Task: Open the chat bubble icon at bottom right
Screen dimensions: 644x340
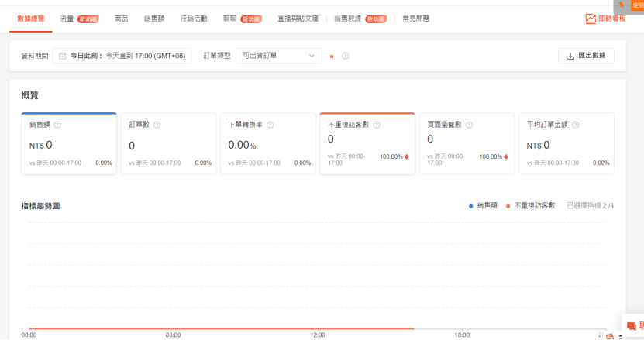Action: point(631,326)
